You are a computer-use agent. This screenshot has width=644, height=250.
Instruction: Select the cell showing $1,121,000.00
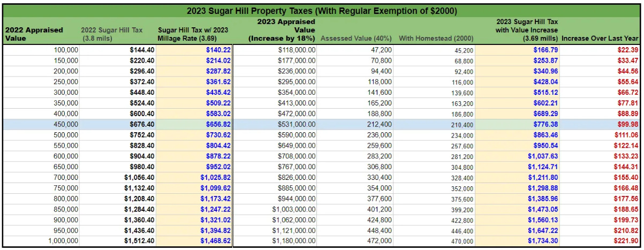tap(275, 230)
